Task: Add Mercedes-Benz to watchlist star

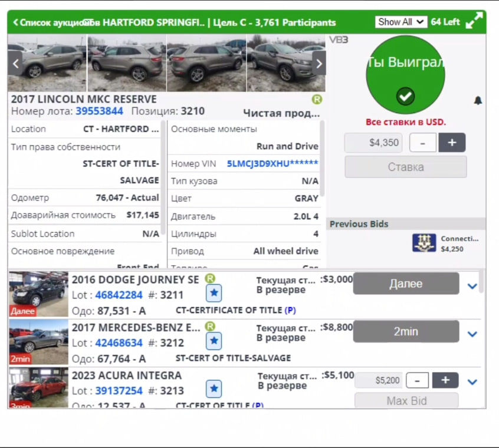Action: [x=214, y=341]
